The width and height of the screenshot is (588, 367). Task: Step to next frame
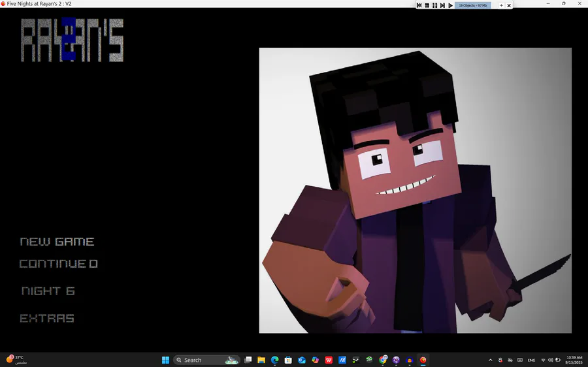[x=442, y=5]
